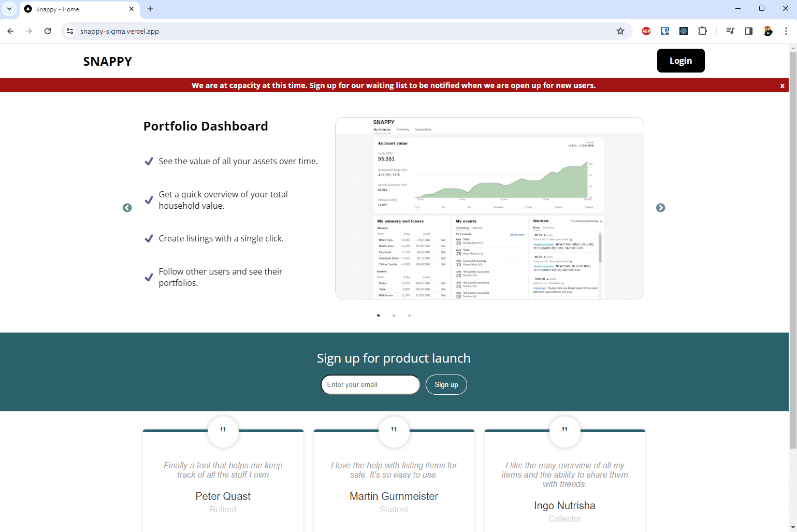
Task: Advance to next carousel slide
Action: click(660, 208)
